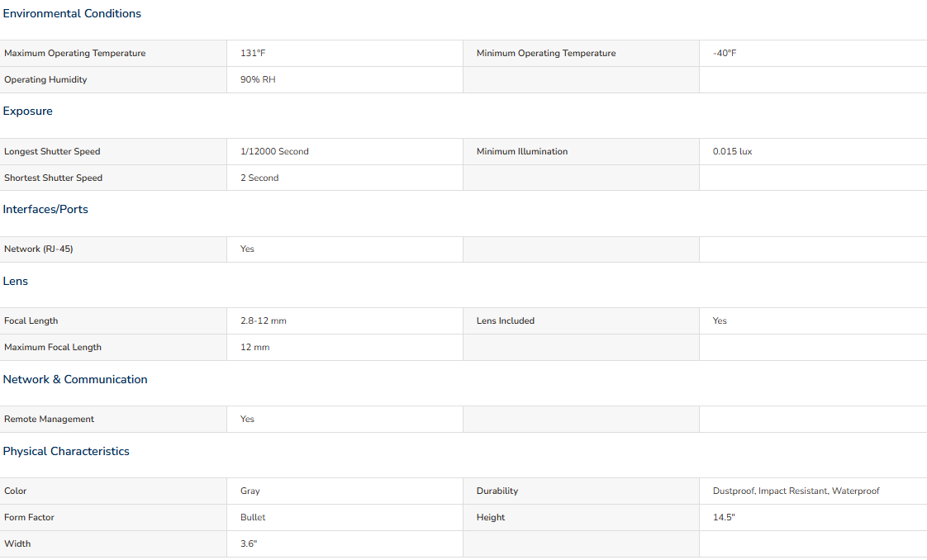Click the Bullet form factor value
Screen dimensions: 927x560
[253, 518]
